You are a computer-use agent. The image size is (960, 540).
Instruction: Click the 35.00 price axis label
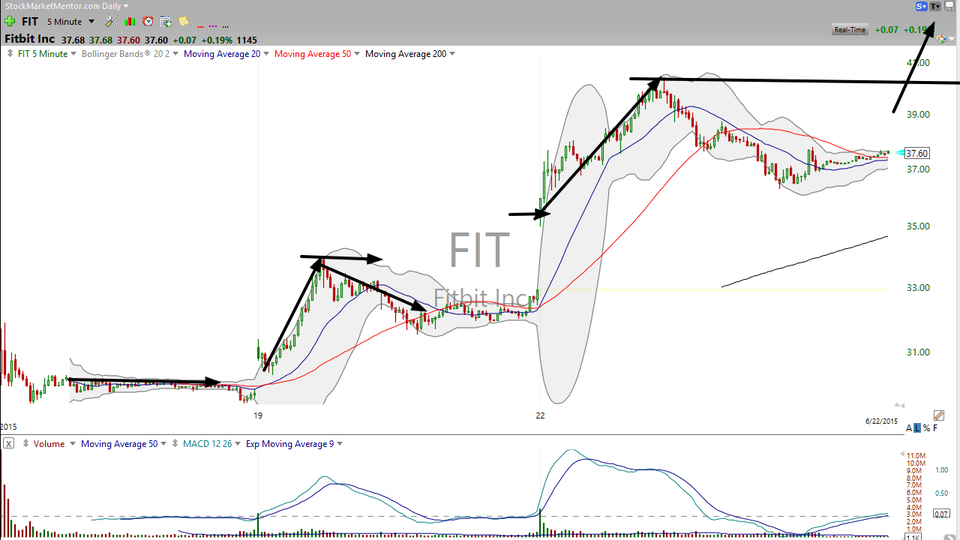tap(918, 227)
